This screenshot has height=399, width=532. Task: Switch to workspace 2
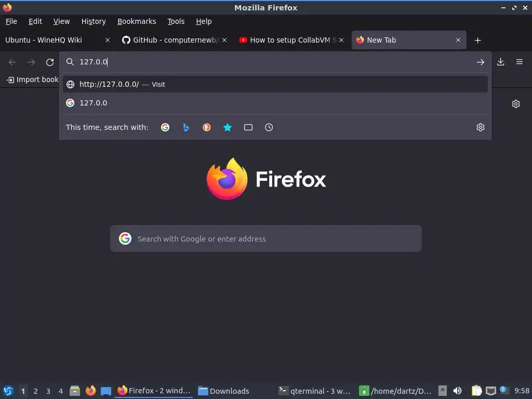click(36, 391)
